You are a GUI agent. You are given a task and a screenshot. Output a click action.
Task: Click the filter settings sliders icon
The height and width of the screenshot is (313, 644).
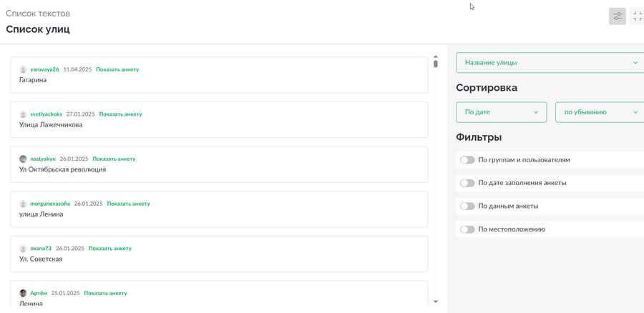pos(617,16)
